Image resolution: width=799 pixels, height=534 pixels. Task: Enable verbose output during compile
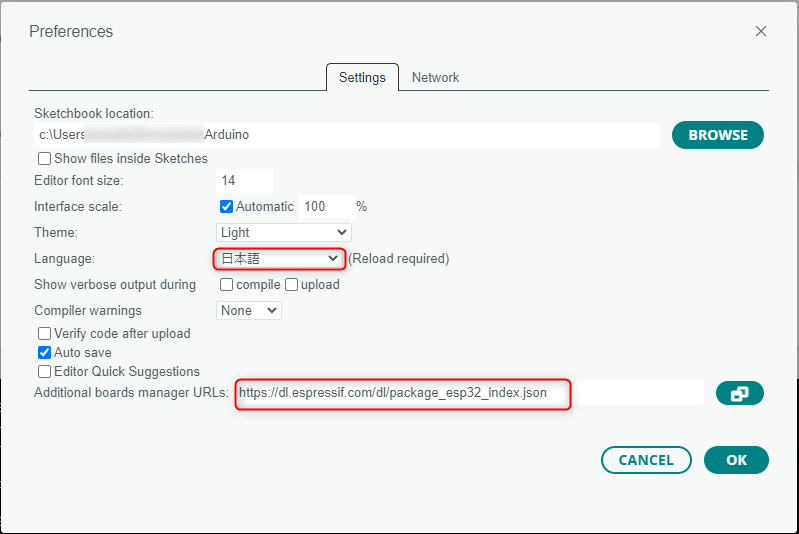coord(226,285)
